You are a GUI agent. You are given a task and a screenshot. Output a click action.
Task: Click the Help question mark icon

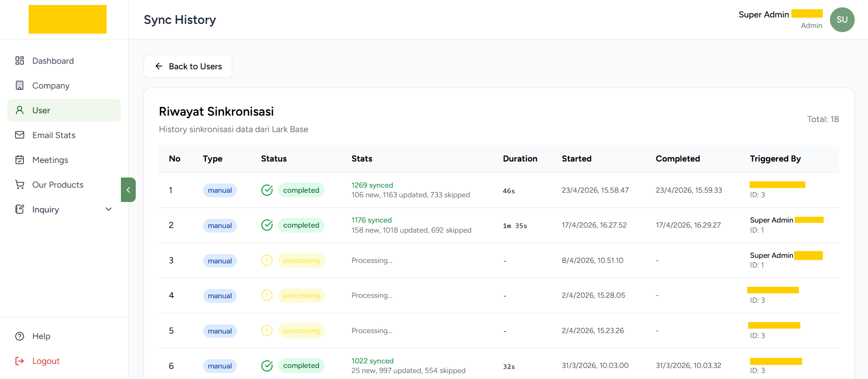pyautogui.click(x=19, y=336)
